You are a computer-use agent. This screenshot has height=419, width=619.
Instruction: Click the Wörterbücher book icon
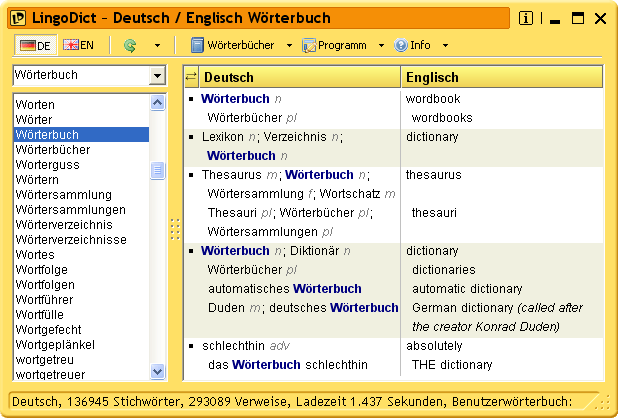coord(197,45)
